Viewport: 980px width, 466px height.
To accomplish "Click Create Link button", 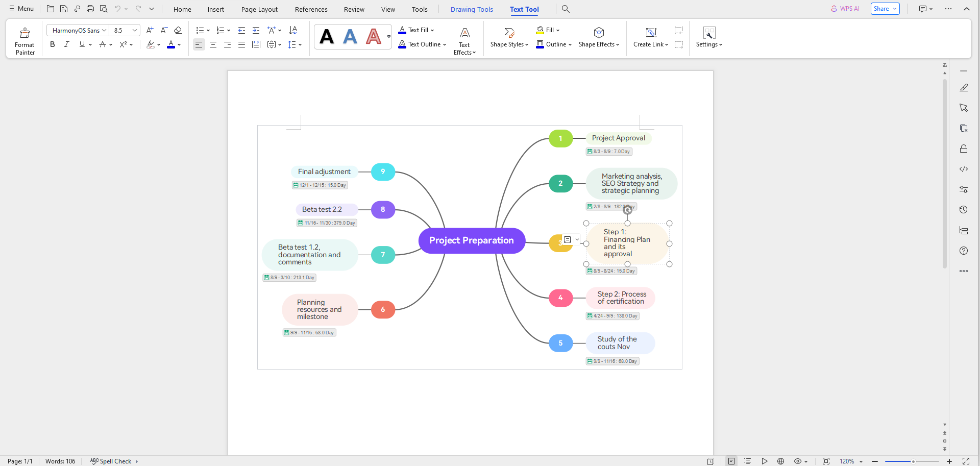I will point(651,38).
